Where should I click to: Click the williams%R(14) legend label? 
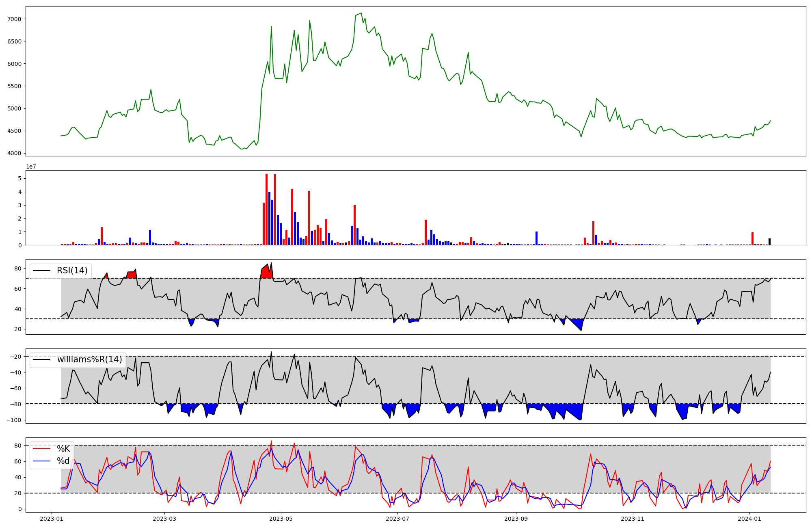pos(89,359)
